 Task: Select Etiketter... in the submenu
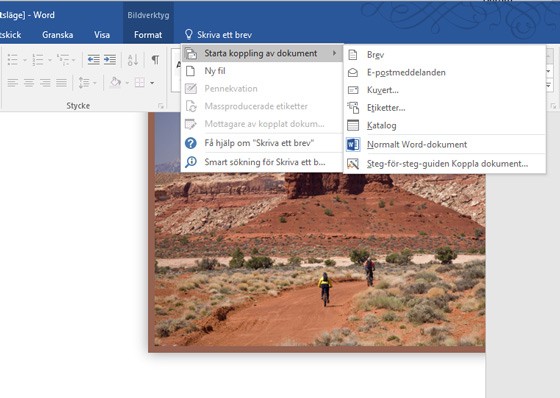(444, 108)
